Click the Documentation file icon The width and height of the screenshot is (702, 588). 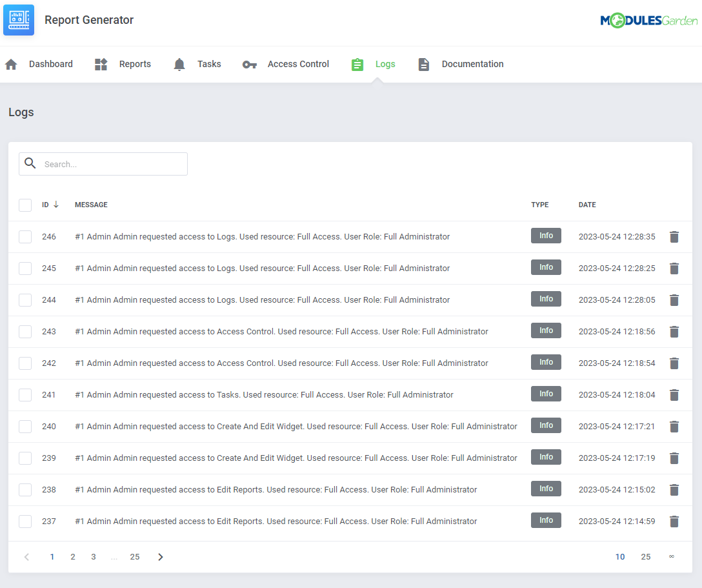tap(423, 65)
